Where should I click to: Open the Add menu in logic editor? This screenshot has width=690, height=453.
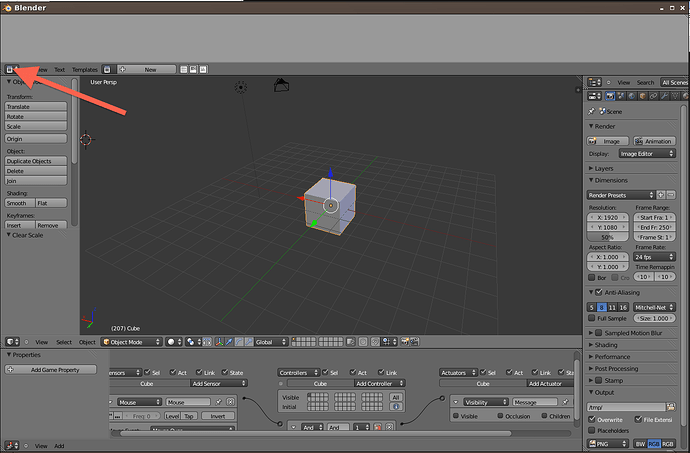59,446
